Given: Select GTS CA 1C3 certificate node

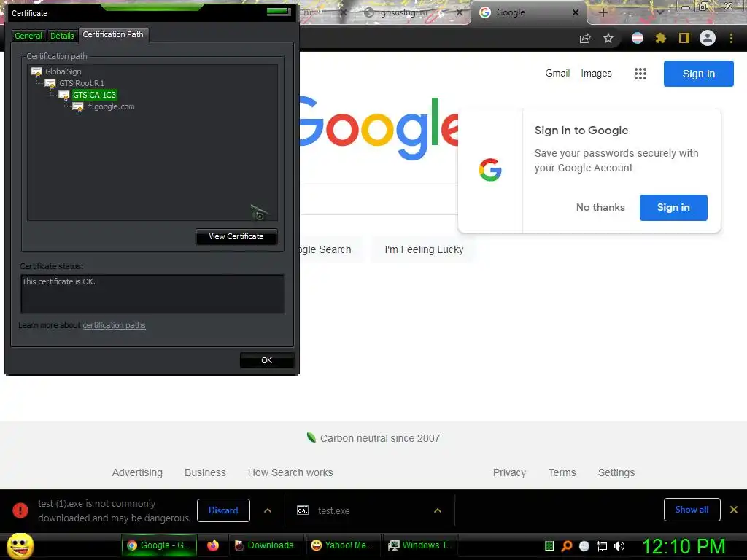Looking at the screenshot, I should pyautogui.click(x=94, y=95).
